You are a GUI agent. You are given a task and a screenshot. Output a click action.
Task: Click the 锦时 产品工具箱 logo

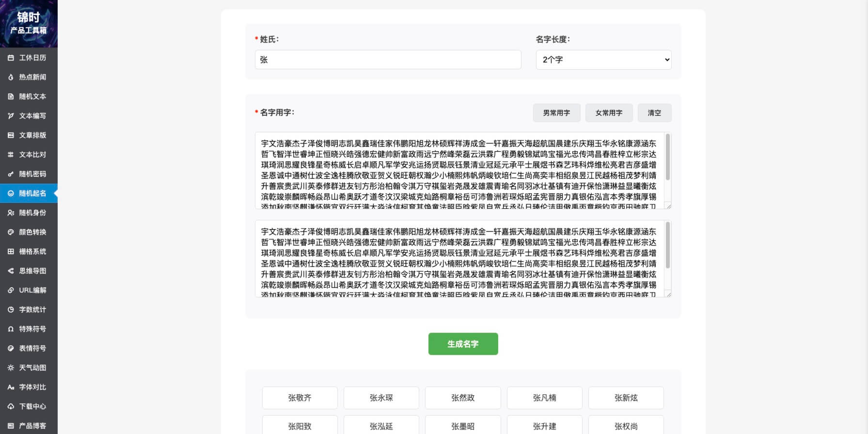(x=29, y=23)
